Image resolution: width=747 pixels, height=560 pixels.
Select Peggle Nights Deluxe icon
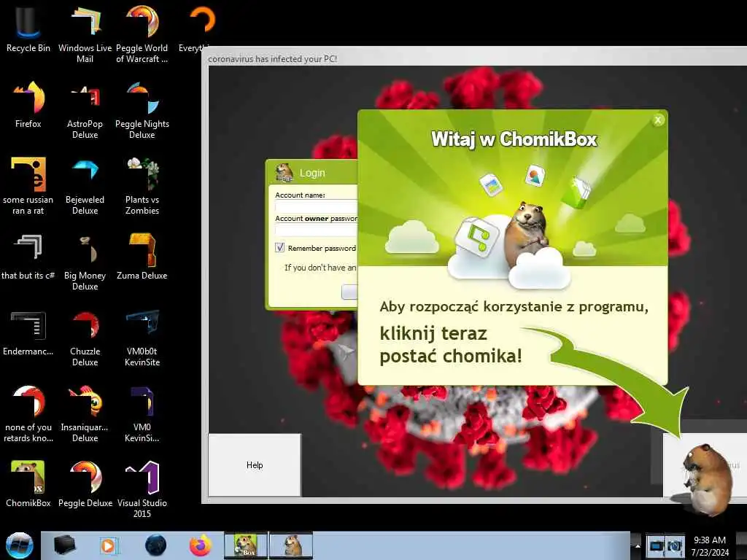[142, 111]
